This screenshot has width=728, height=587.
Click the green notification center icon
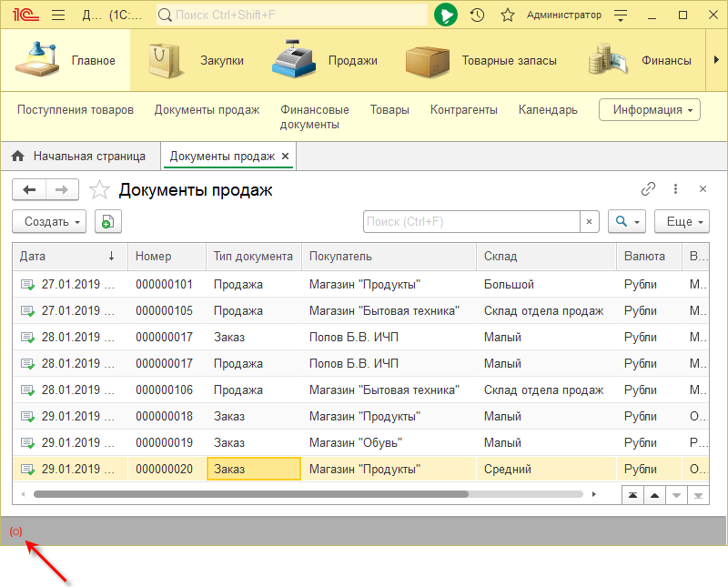[x=446, y=15]
